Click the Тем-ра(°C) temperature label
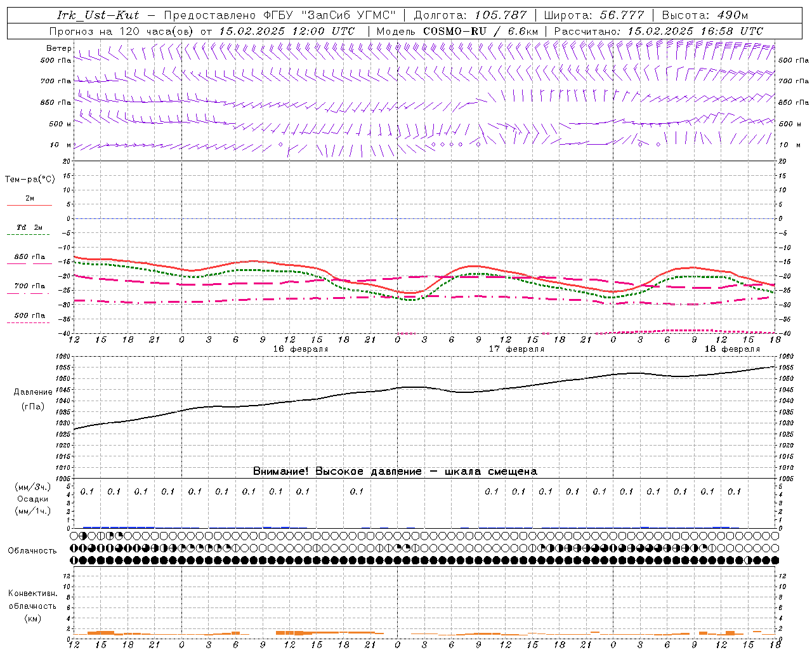This screenshot has height=650, width=812. 30,180
